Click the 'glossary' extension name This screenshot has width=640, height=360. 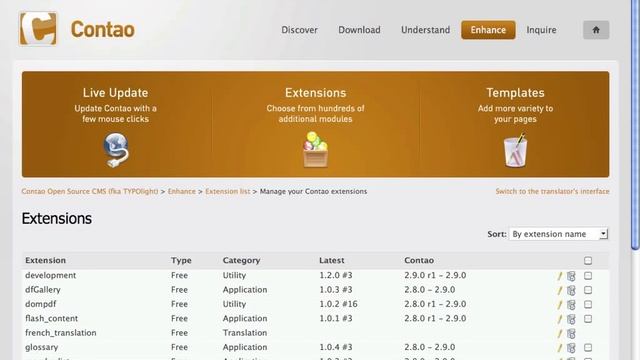42,347
